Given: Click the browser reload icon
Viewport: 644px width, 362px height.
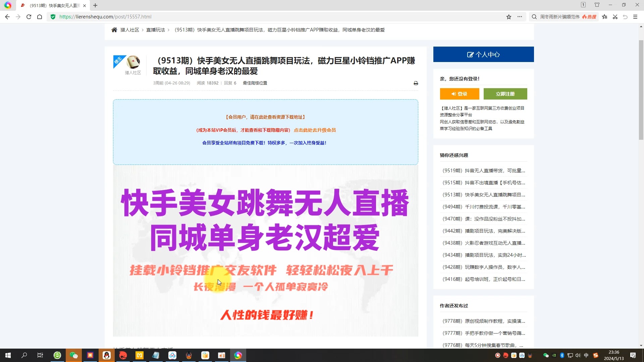Looking at the screenshot, I should 29,17.
